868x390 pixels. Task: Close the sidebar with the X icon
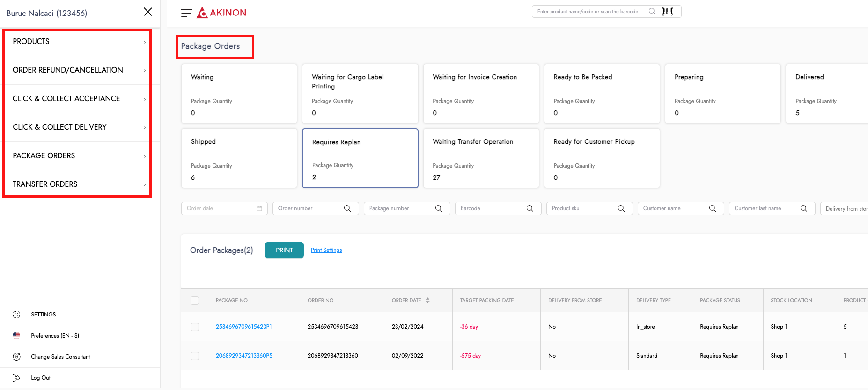click(148, 12)
